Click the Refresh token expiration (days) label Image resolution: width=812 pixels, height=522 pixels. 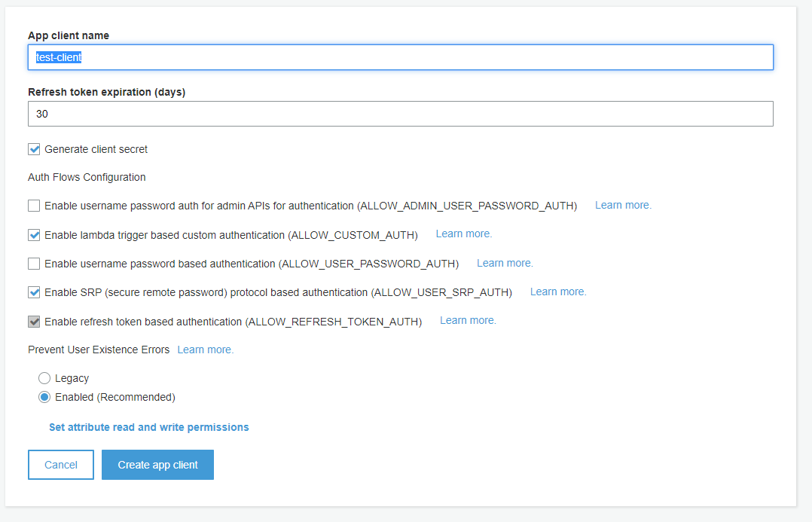(x=107, y=92)
